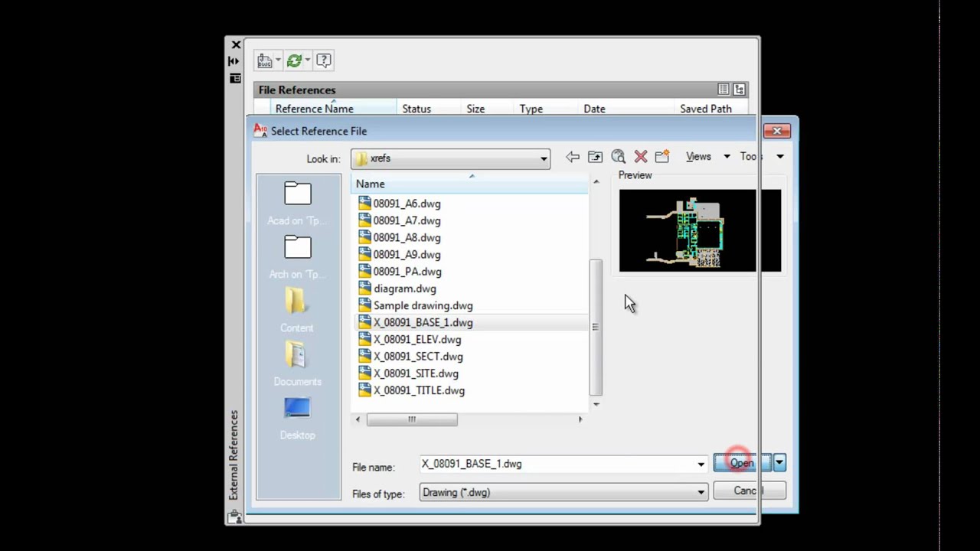980x551 pixels.
Task: Open the Attach DWG dropdown arrow
Action: tap(278, 60)
